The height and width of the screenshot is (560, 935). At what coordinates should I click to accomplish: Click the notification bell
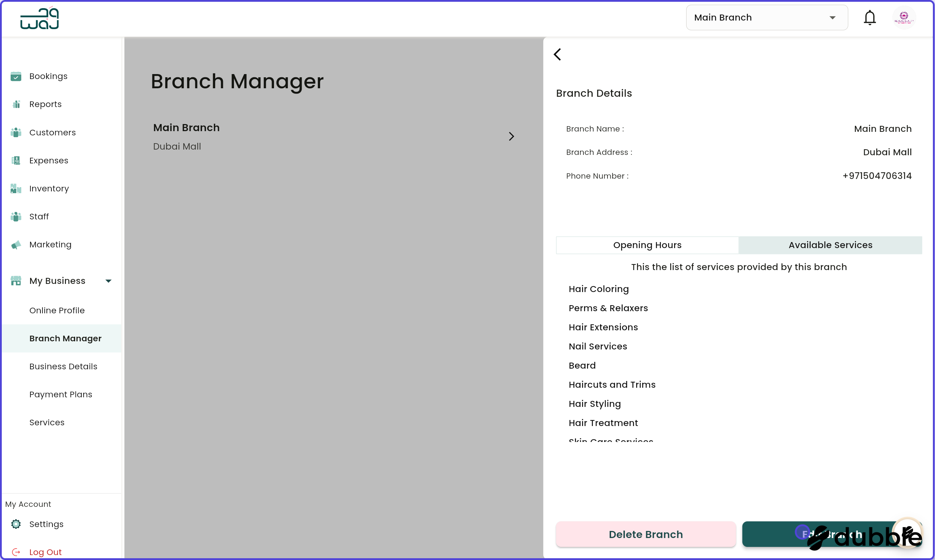pyautogui.click(x=870, y=17)
